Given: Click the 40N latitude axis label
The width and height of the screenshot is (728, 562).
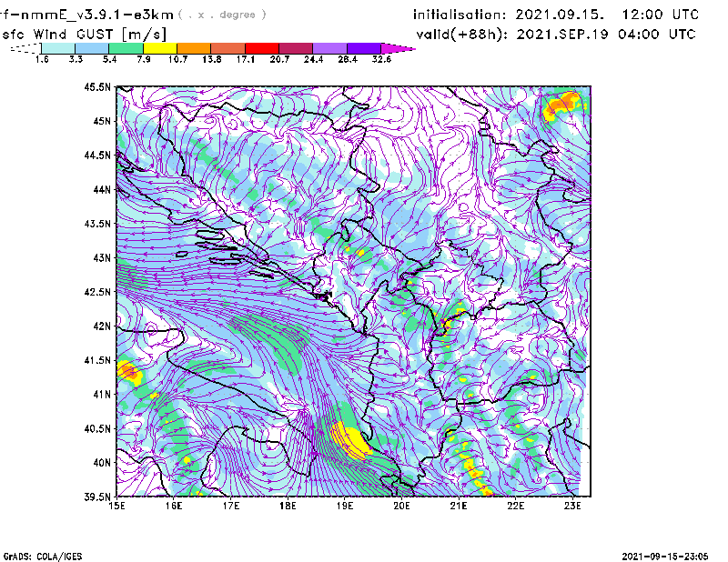Looking at the screenshot, I should [102, 463].
